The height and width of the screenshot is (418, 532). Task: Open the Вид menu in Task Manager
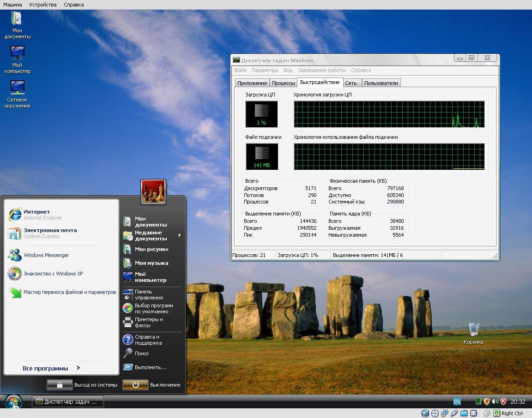(288, 70)
